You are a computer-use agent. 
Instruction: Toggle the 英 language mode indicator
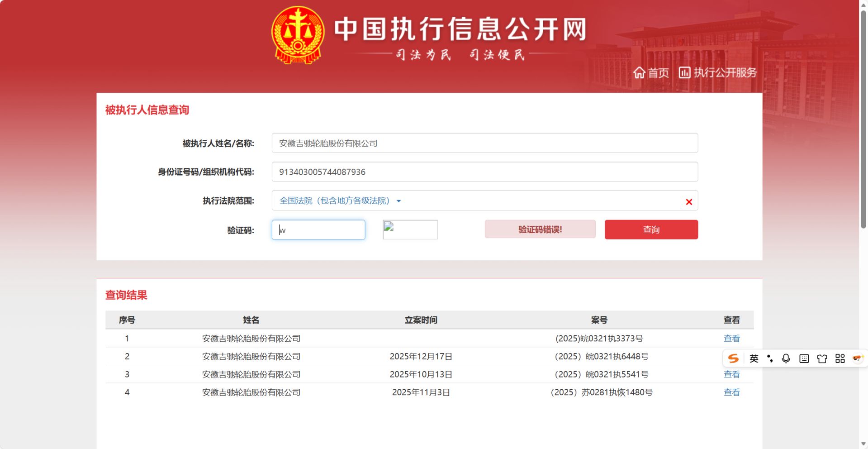point(754,358)
